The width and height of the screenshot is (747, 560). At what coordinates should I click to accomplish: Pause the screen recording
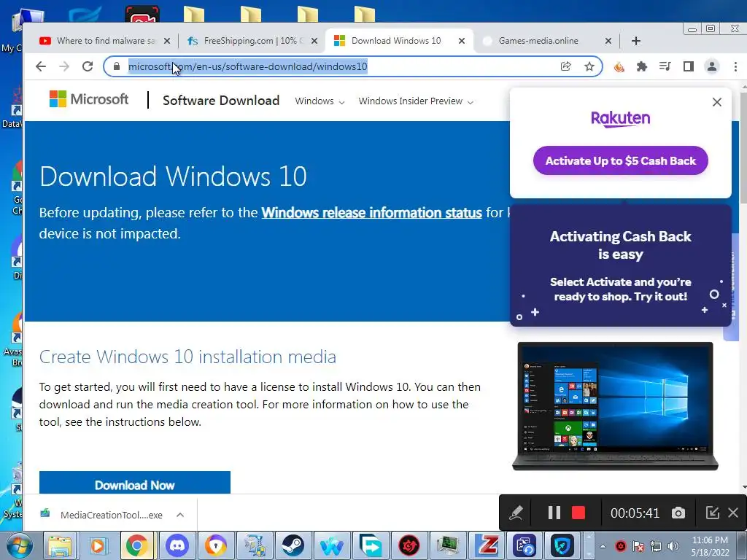pos(554,513)
